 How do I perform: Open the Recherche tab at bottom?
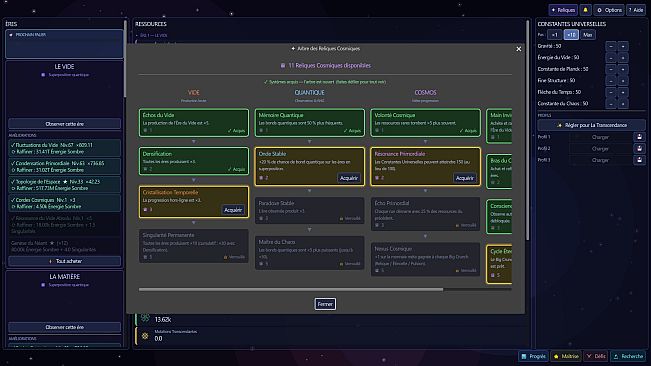pyautogui.click(x=628, y=356)
